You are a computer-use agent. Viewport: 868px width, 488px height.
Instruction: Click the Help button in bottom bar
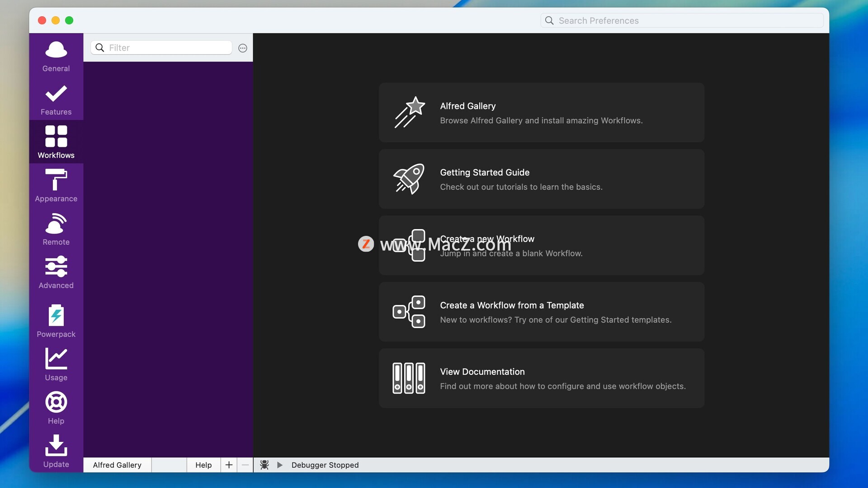click(203, 465)
